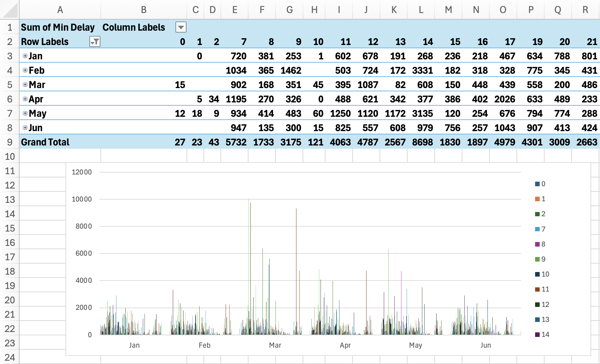The width and height of the screenshot is (600, 364).
Task: Select the Jun axis label in chart
Action: coord(486,345)
